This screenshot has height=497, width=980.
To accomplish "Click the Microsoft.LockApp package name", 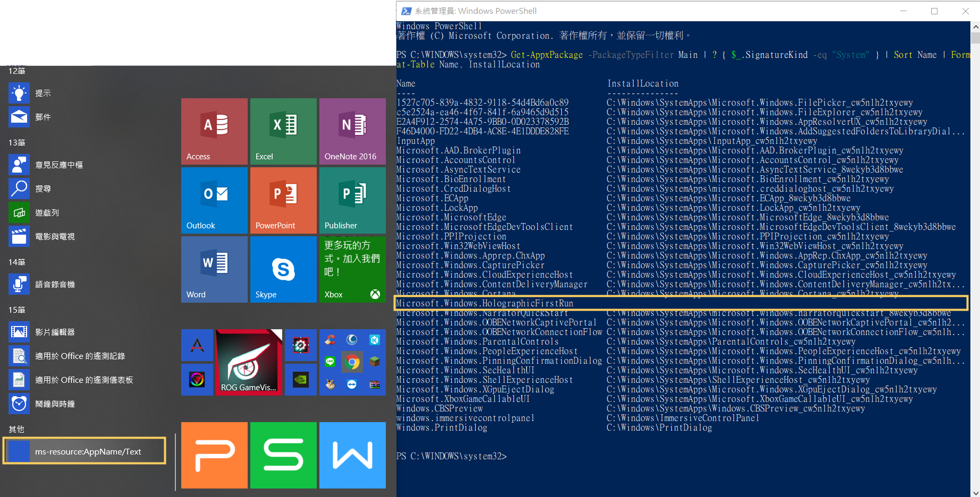I will click(x=437, y=208).
